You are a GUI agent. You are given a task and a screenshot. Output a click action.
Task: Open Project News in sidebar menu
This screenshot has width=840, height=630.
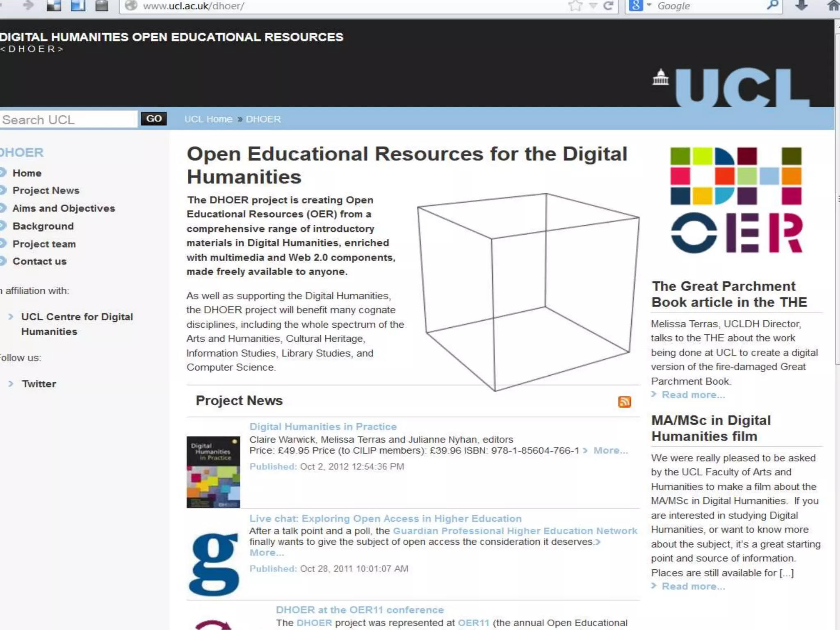tap(46, 190)
